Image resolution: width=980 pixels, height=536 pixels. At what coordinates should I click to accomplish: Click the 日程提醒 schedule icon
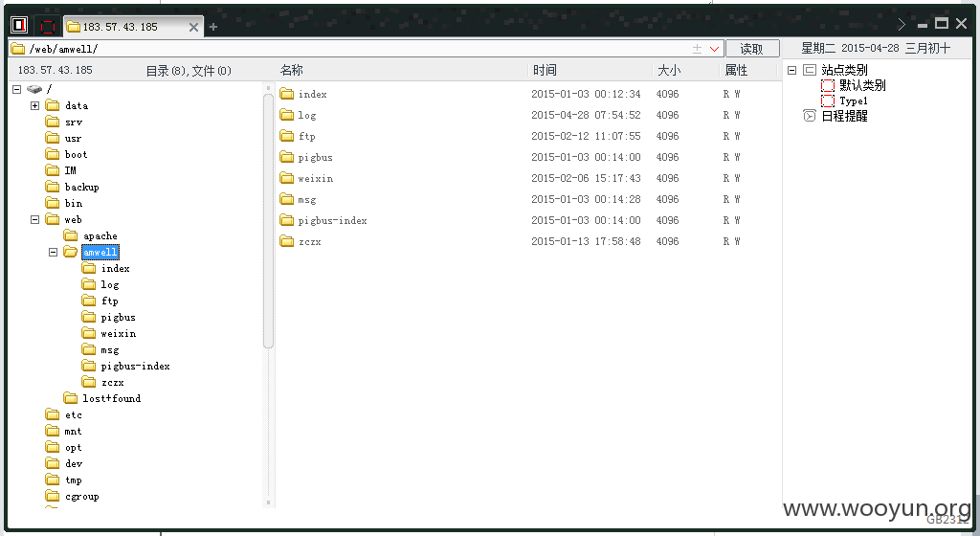pyautogui.click(x=810, y=116)
